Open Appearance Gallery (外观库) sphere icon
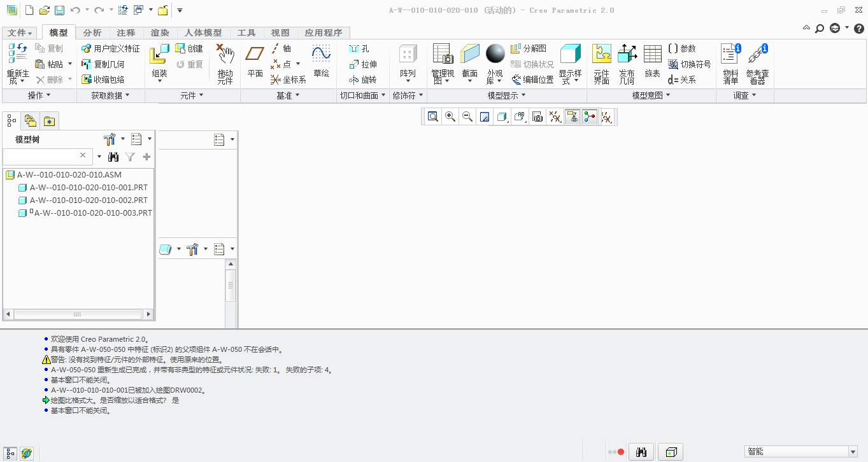Image resolution: width=868 pixels, height=462 pixels. coord(495,53)
